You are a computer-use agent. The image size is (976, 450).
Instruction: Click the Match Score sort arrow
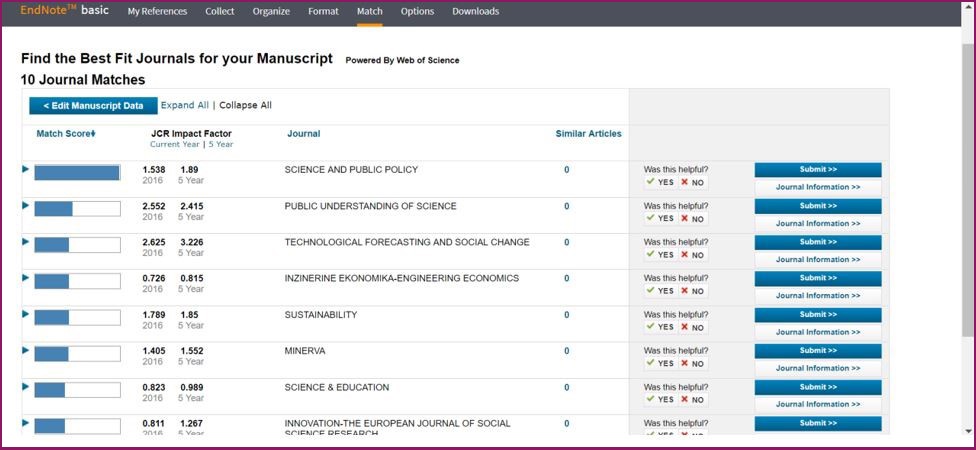(x=93, y=134)
